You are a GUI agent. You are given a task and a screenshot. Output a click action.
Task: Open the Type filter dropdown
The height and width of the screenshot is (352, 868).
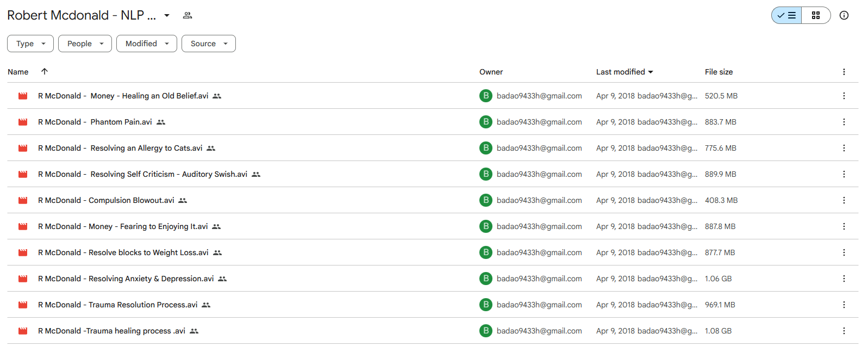[x=30, y=44]
